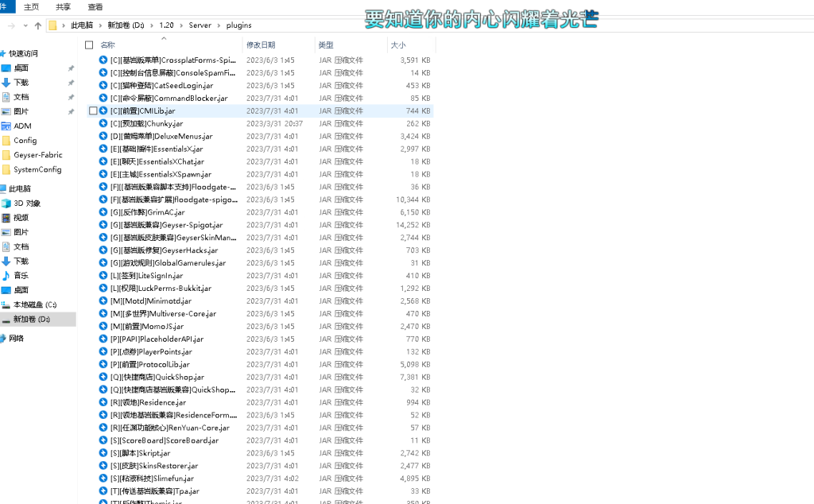The image size is (814, 504).
Task: Select 网络 in the navigation pane
Action: [x=16, y=339]
